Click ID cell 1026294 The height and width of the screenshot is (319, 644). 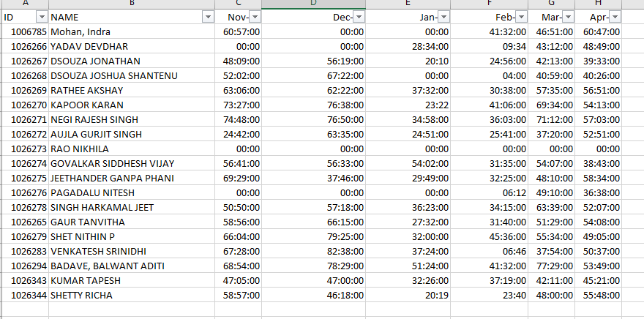[25, 266]
